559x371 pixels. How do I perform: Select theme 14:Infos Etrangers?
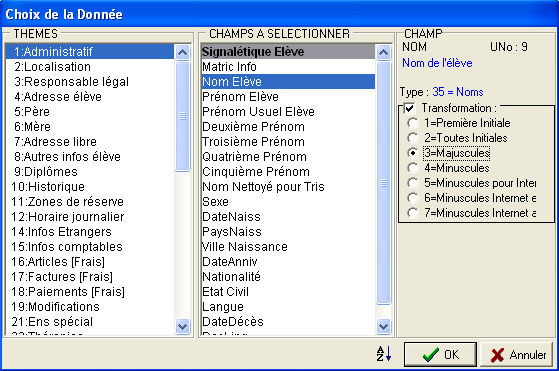[x=89, y=231]
